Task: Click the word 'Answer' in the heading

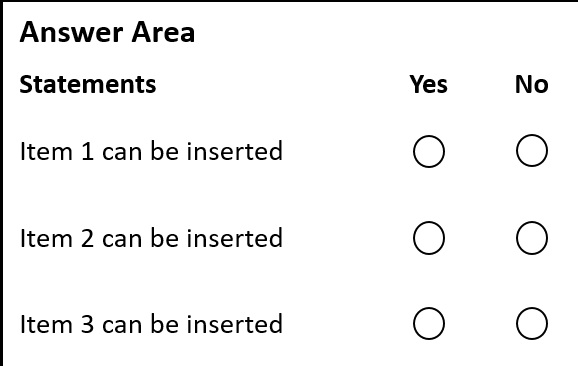Action: 71,32
